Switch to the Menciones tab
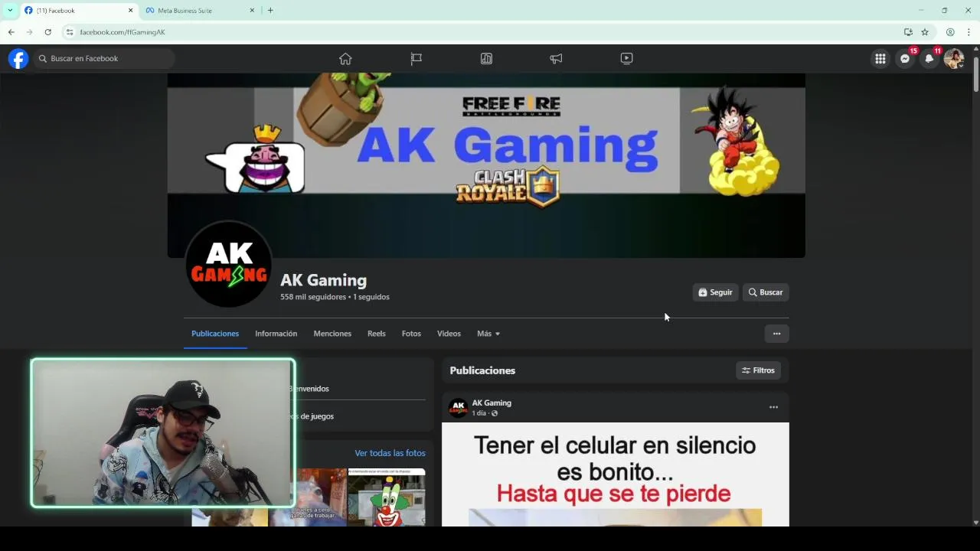 coord(332,334)
